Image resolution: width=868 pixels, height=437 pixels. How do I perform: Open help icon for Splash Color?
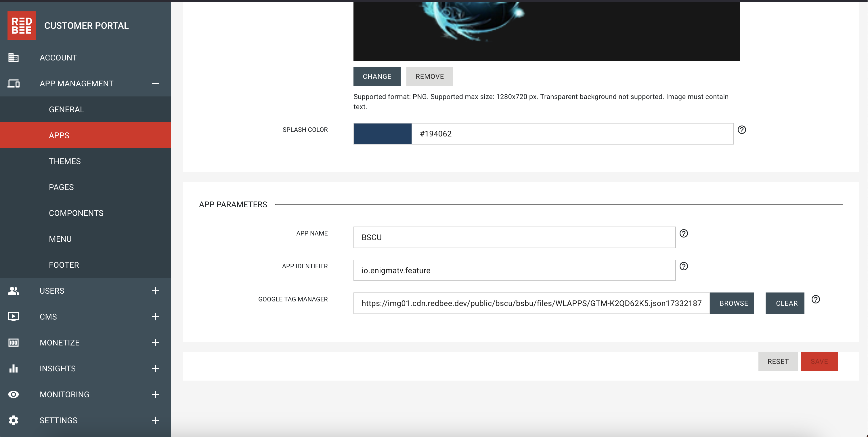click(742, 130)
